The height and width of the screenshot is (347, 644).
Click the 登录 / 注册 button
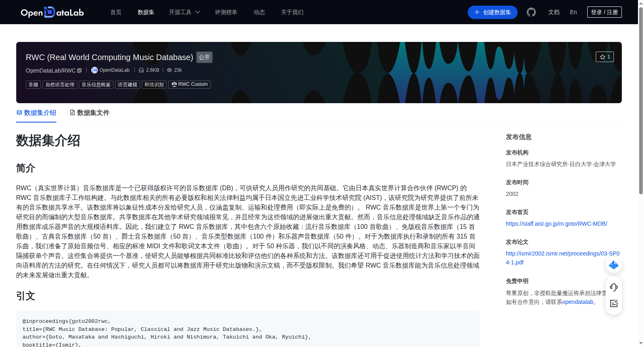tap(605, 12)
